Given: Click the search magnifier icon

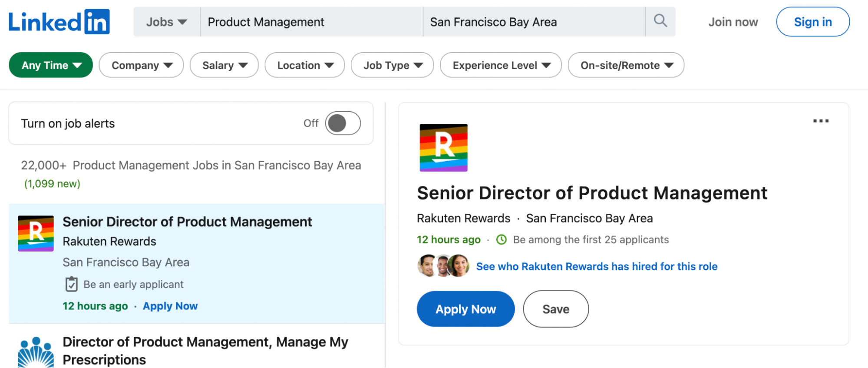Looking at the screenshot, I should click(x=660, y=21).
